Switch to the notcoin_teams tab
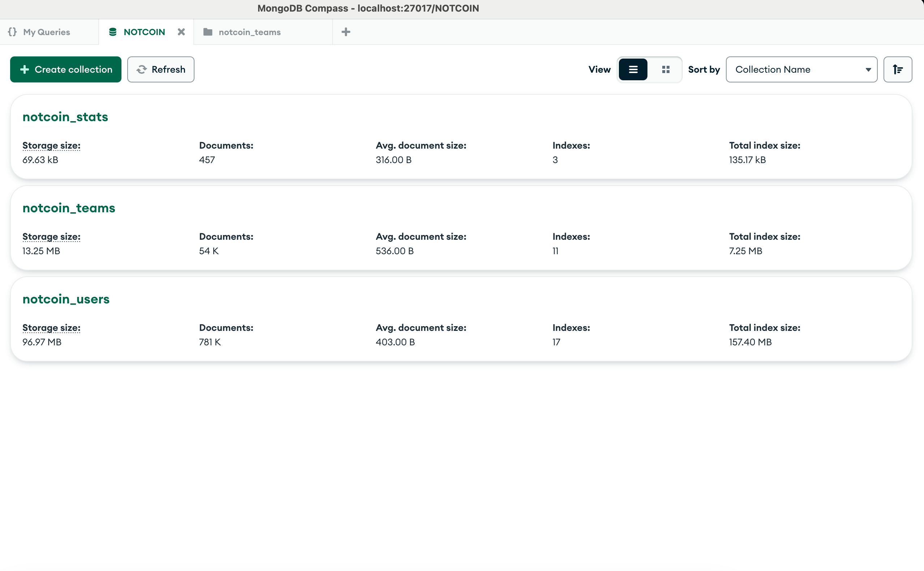This screenshot has height=571, width=924. pos(249,32)
